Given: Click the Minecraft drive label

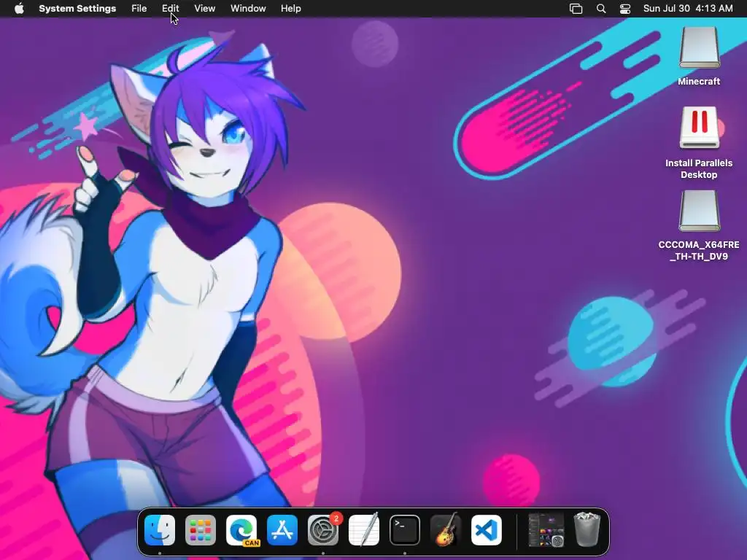Looking at the screenshot, I should click(x=699, y=82).
